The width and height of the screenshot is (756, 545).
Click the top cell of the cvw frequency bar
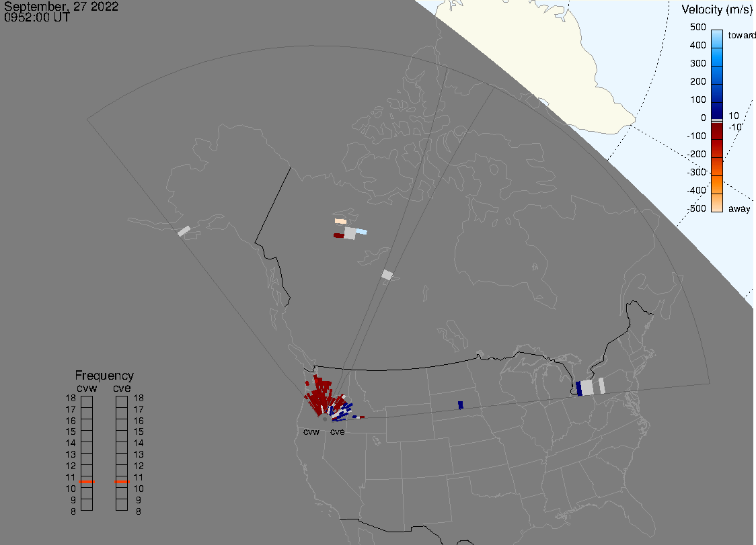87,402
